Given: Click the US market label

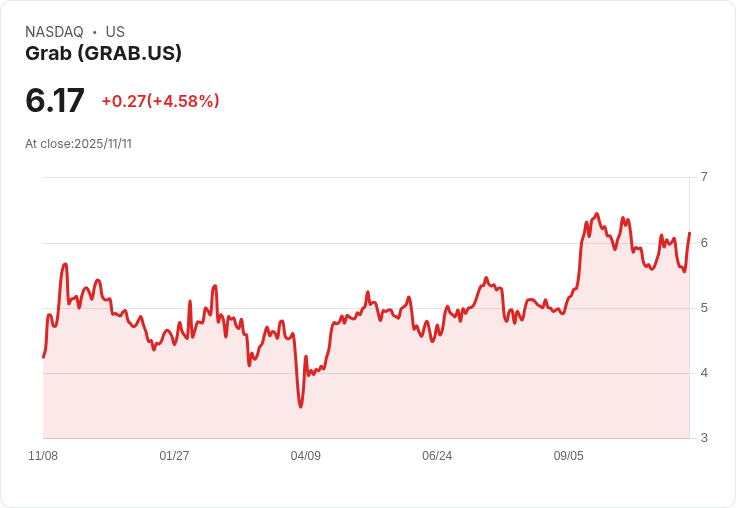Looking at the screenshot, I should coord(115,32).
